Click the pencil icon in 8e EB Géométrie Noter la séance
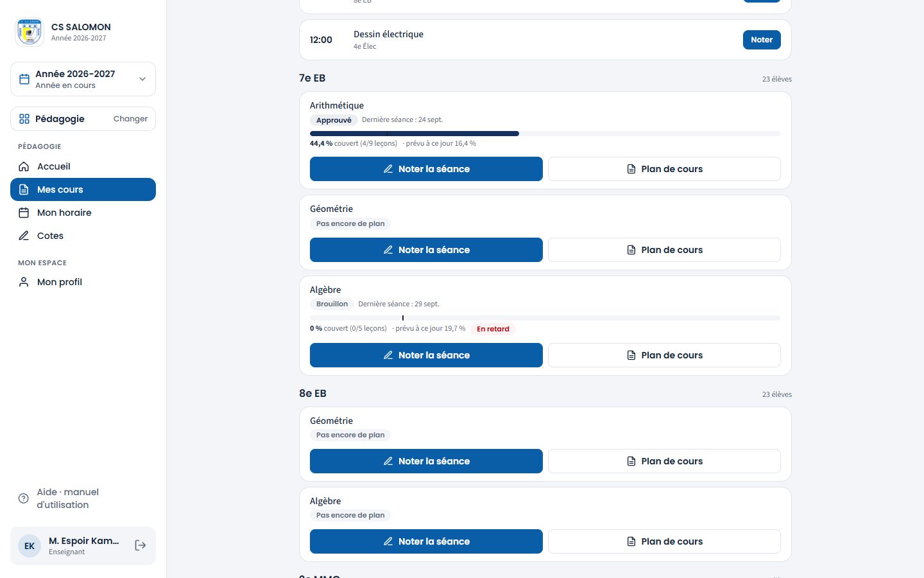Viewport: 924px width, 578px height. pos(388,461)
